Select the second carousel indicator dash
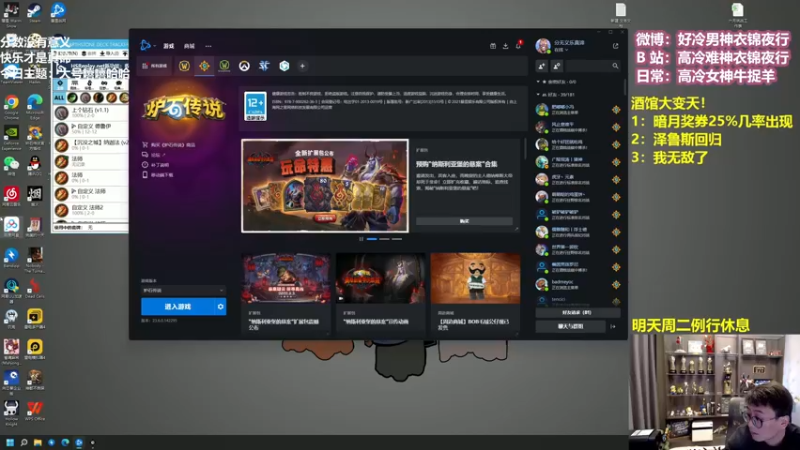 384,239
